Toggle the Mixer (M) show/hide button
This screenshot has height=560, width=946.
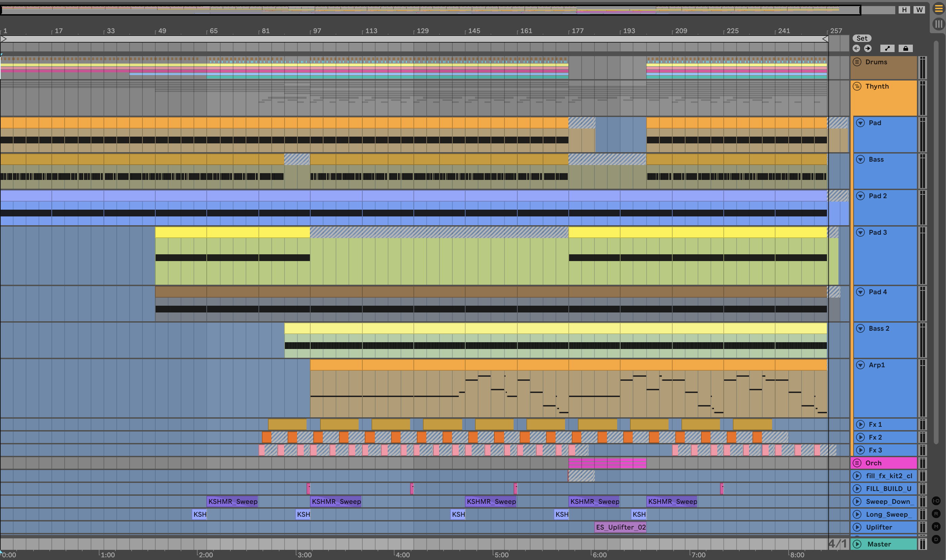point(936,527)
